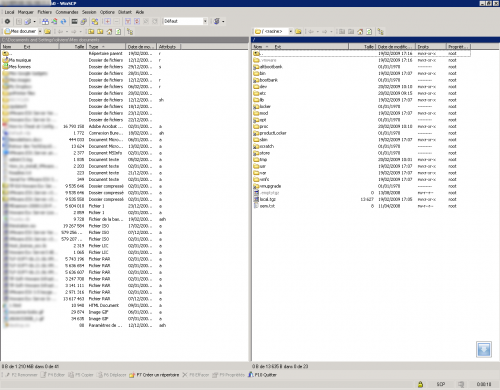Click the unselect files minus icon
This screenshot has height=390, width=500.
117,21
